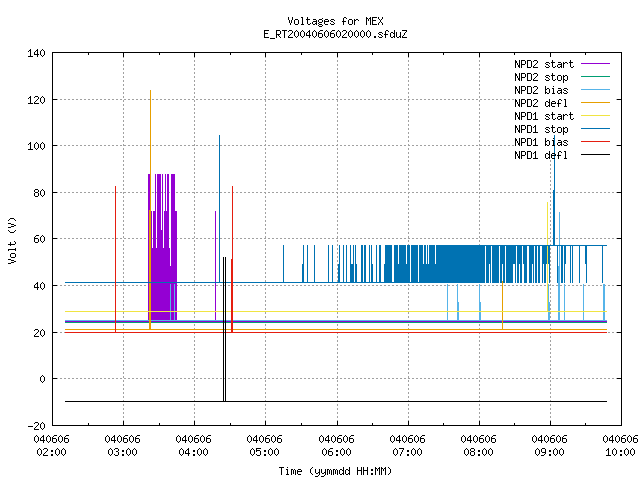This screenshot has width=640, height=480.
Task: Click the x-axis tick label 04:00
Action: point(193,452)
